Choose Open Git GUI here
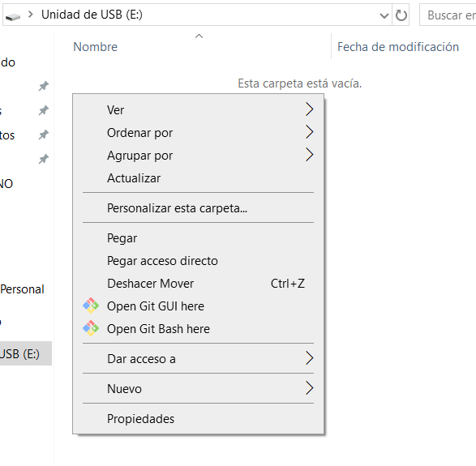 [x=198, y=306]
